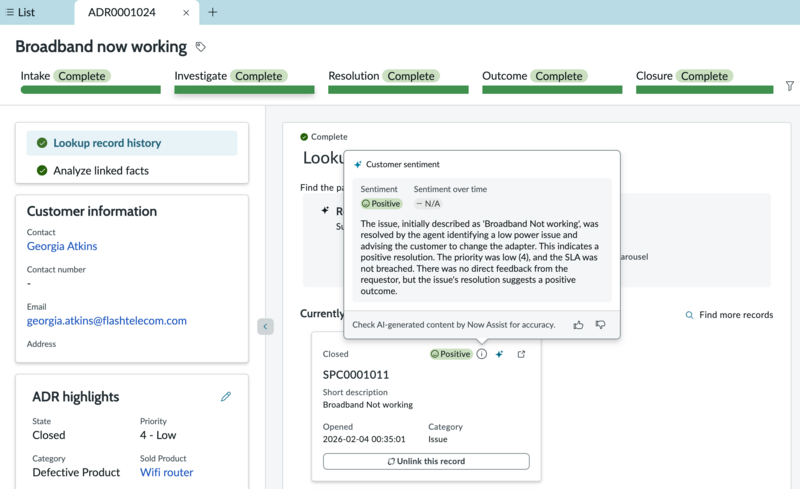Open the List menu hamburger icon
The height and width of the screenshot is (489, 800).
pos(10,12)
